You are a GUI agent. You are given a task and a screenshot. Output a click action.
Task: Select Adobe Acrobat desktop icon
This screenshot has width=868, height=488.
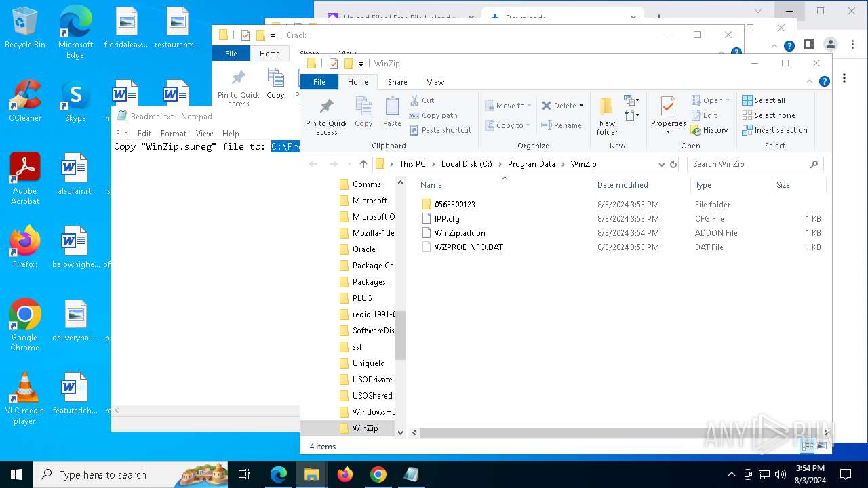(x=25, y=179)
